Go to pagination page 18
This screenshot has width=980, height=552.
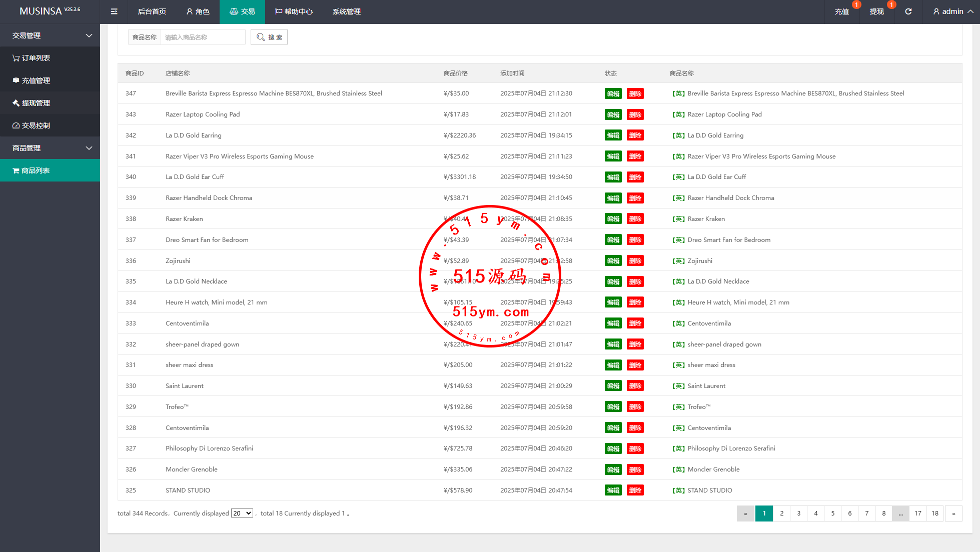pos(934,513)
